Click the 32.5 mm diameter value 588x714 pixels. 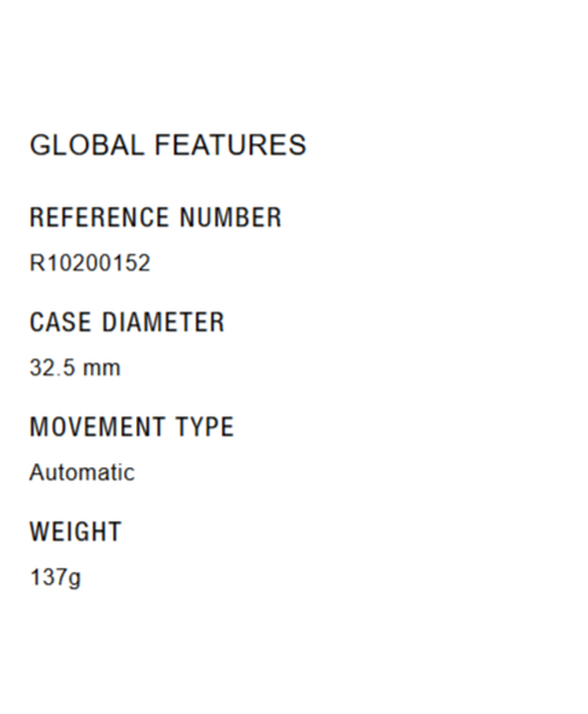pos(75,368)
